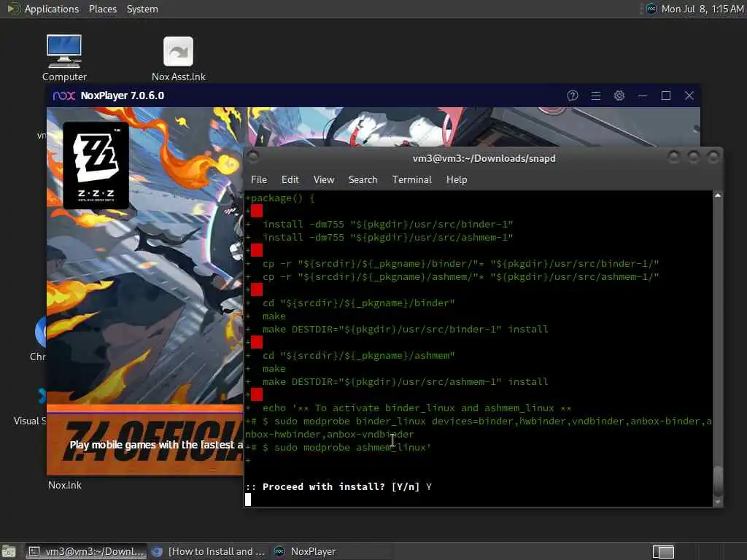Open the terminal Search menu

[363, 179]
